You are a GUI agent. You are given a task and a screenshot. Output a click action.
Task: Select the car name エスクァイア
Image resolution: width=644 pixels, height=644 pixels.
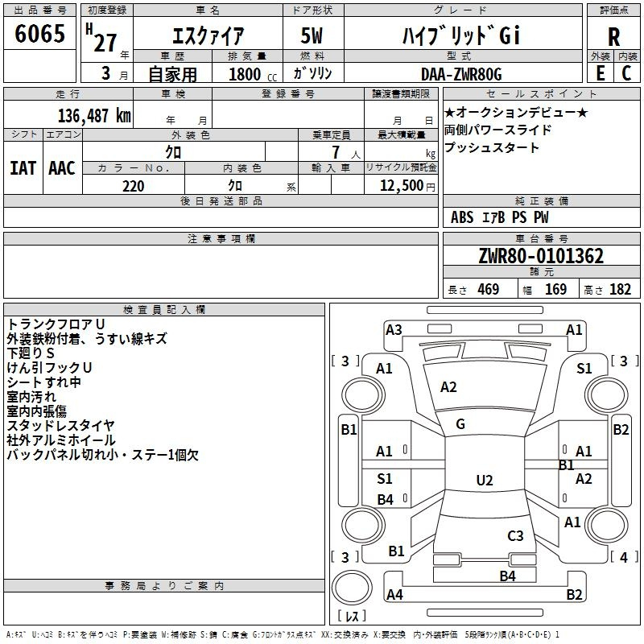point(208,36)
